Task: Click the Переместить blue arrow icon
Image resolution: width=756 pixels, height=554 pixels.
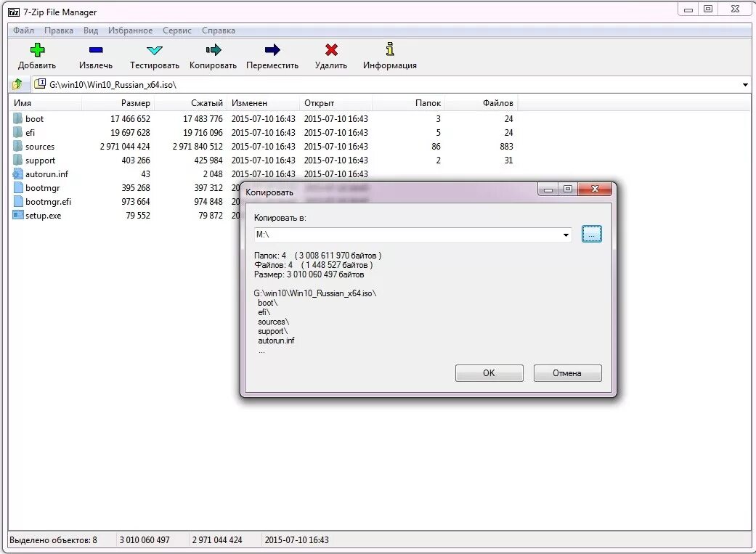Action: (x=272, y=49)
